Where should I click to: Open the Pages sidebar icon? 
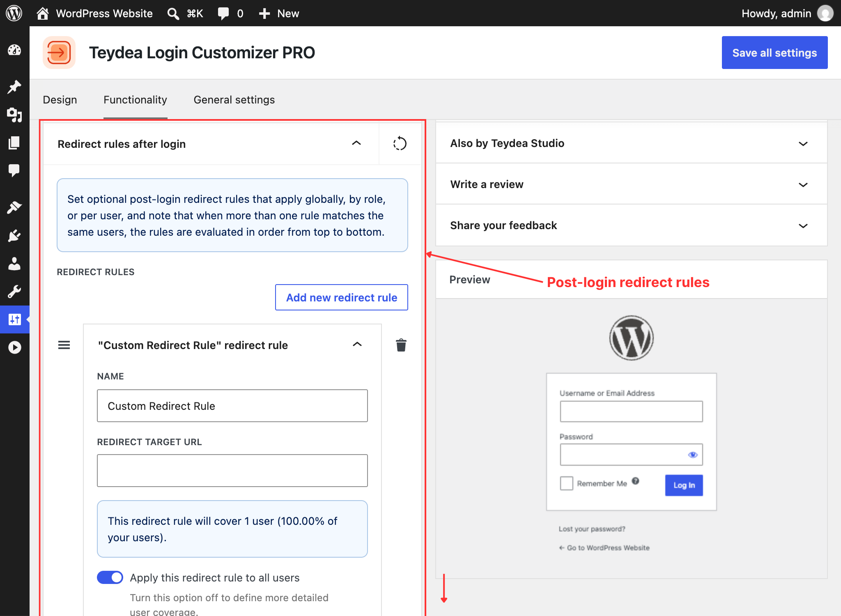click(14, 143)
